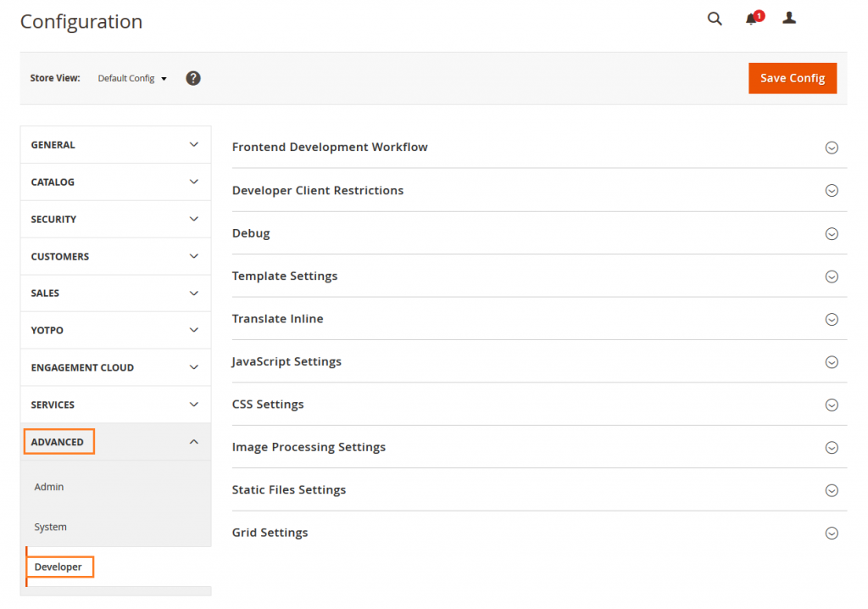868x609 pixels.
Task: Expand CSS Settings circle arrow
Action: point(832,405)
